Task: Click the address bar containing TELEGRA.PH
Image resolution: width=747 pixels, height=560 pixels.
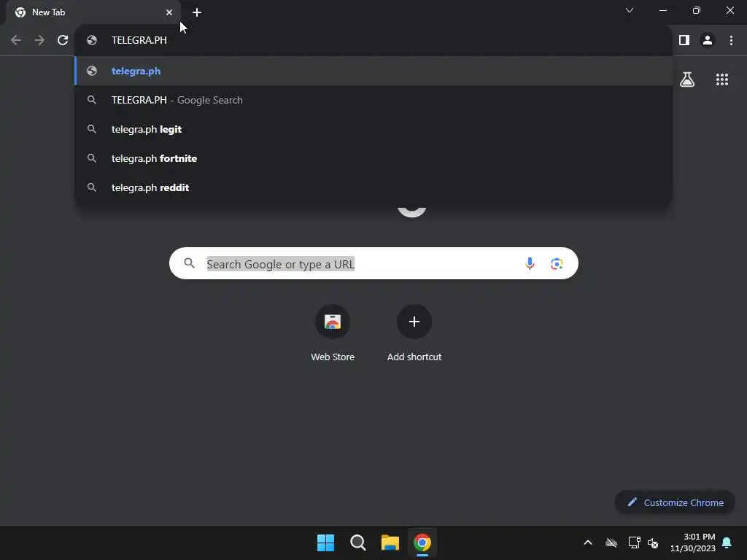Action: tap(373, 40)
